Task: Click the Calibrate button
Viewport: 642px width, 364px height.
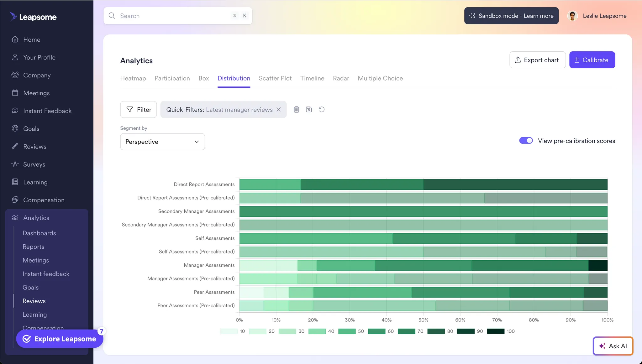Action: point(592,60)
